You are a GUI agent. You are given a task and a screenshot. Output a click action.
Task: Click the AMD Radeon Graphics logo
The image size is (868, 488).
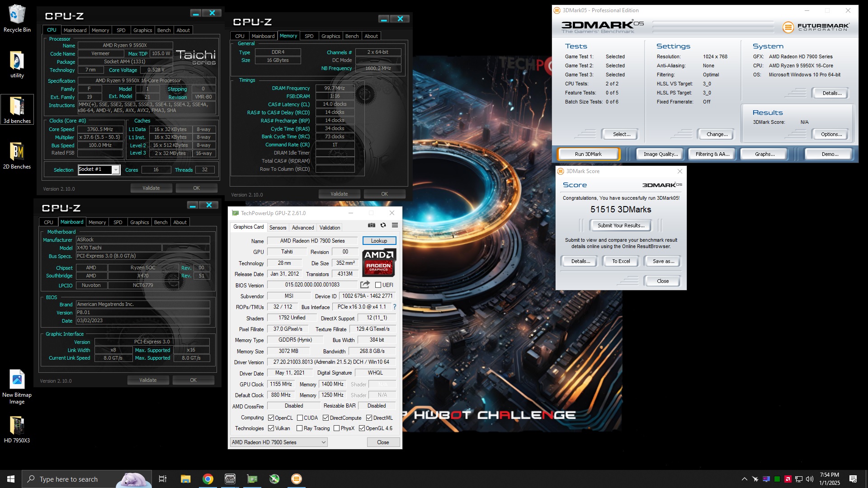coord(379,263)
